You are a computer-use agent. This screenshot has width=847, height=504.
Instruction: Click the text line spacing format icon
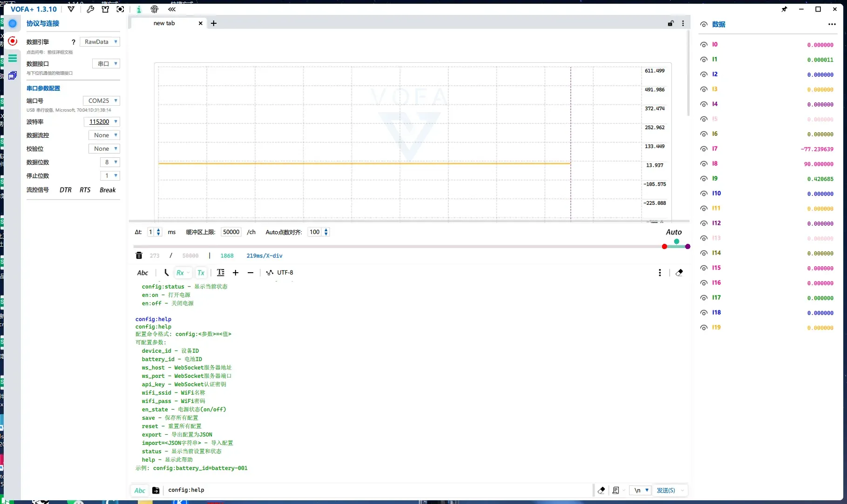point(221,273)
